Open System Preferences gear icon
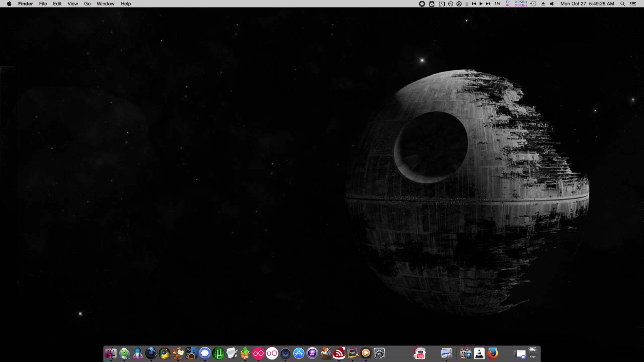Screen dimensions: 644x362 (379, 353)
